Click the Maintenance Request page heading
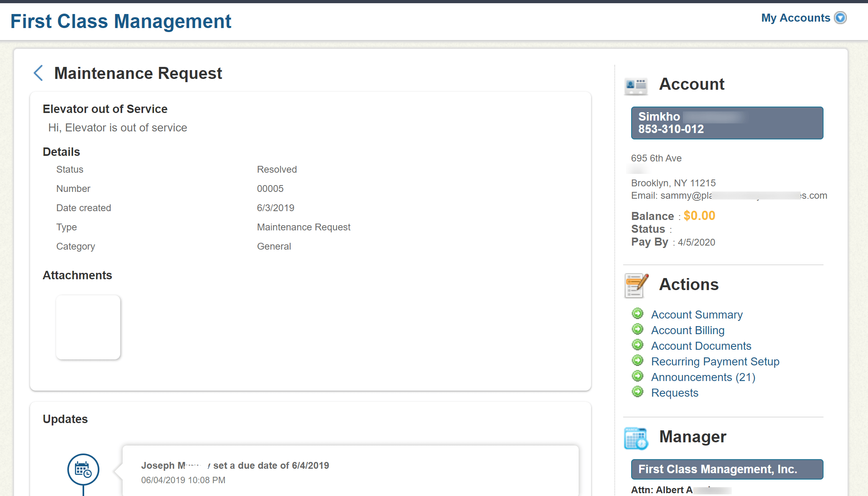This screenshot has width=868, height=496. [138, 73]
